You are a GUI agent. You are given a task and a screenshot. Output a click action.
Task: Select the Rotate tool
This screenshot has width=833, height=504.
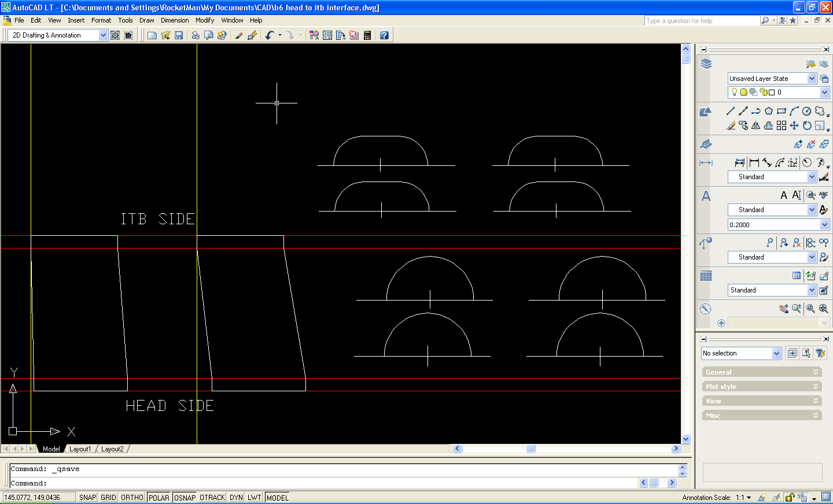click(x=807, y=125)
